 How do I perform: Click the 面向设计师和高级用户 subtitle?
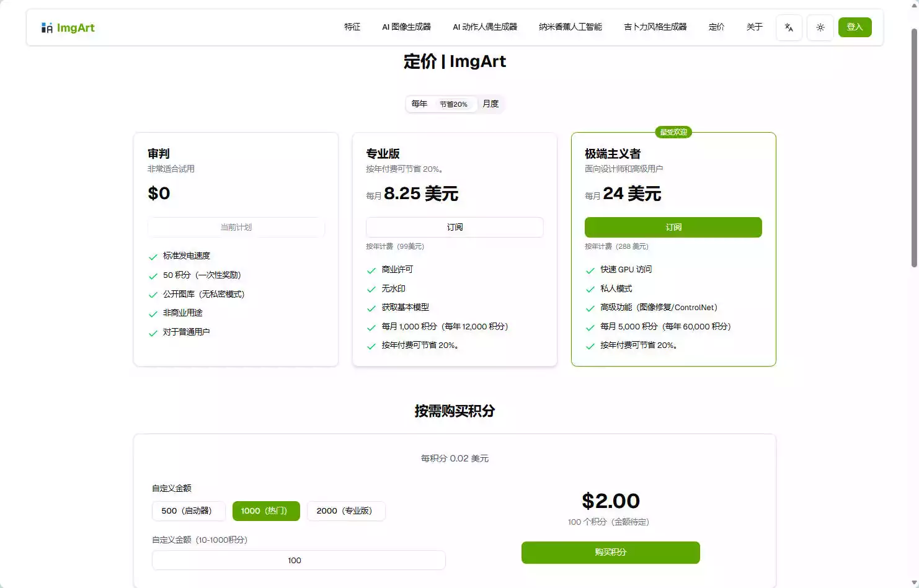(x=624, y=169)
